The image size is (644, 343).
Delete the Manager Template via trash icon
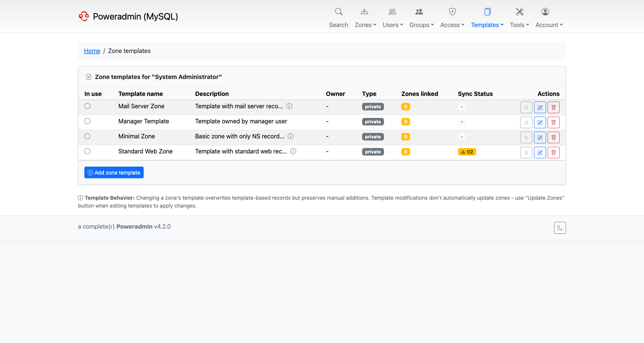click(x=553, y=123)
